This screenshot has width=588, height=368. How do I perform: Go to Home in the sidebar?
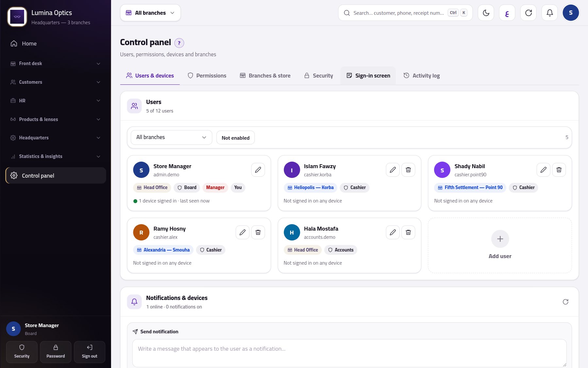pos(56,44)
